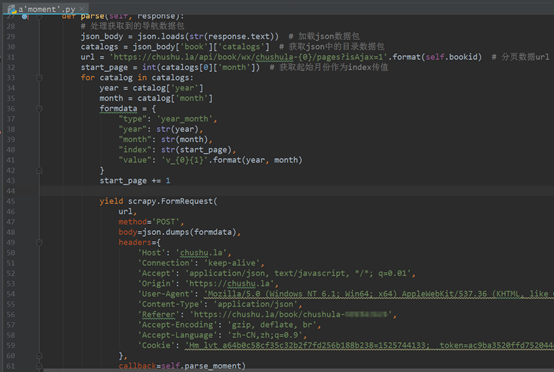Click the 'Host' header key
The image size is (554, 372).
pyautogui.click(x=151, y=253)
